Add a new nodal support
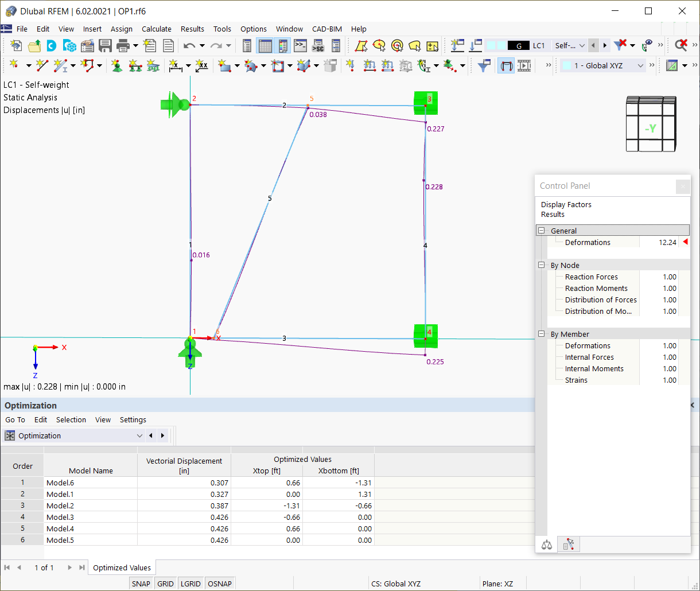This screenshot has height=591, width=700. coord(117,66)
